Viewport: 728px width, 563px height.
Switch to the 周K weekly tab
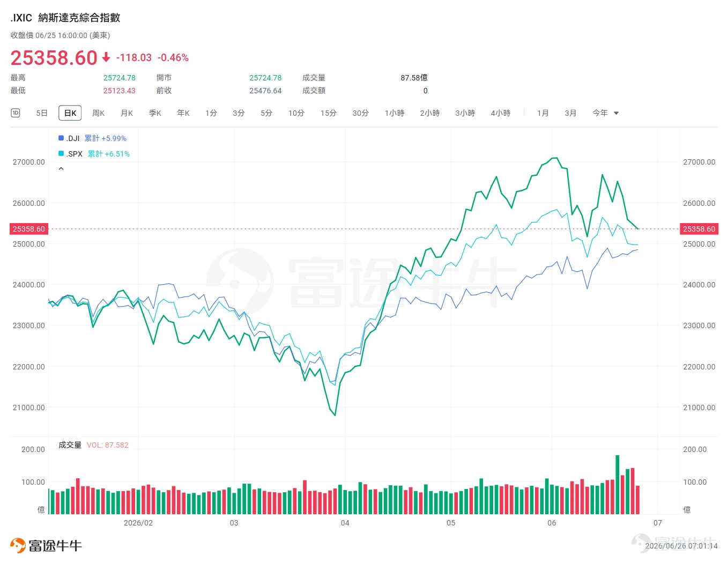coord(98,113)
